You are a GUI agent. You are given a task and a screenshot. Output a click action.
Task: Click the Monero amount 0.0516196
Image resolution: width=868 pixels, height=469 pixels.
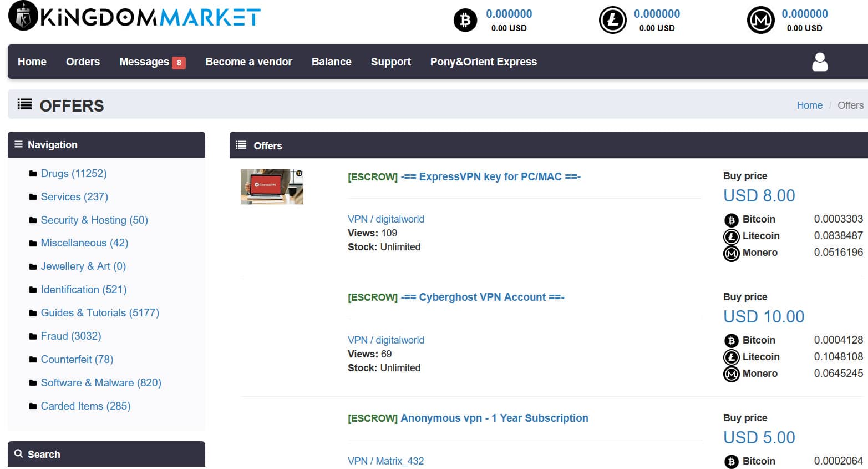tap(839, 252)
